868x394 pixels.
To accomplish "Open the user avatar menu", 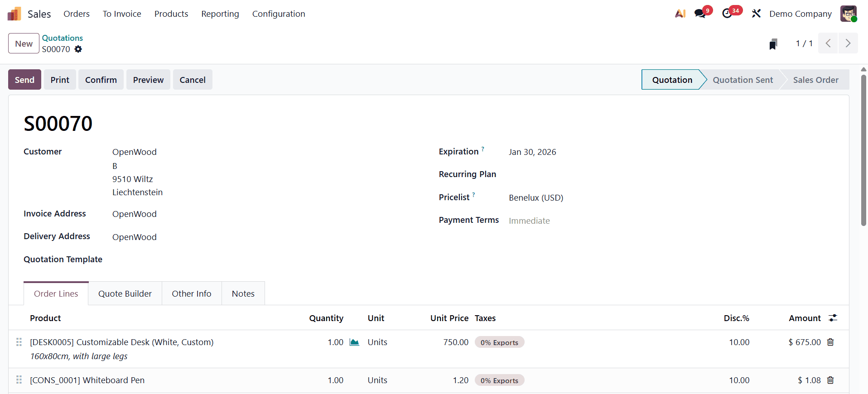I will [x=849, y=14].
